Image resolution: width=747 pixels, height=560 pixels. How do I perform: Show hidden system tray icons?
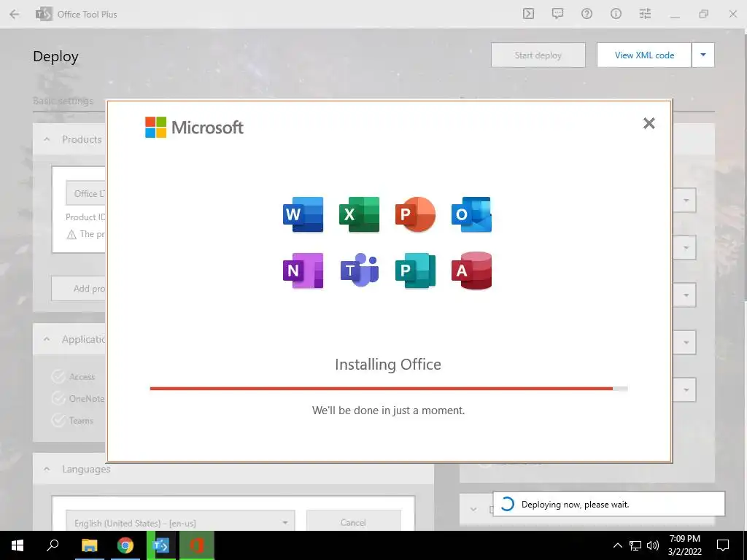617,545
